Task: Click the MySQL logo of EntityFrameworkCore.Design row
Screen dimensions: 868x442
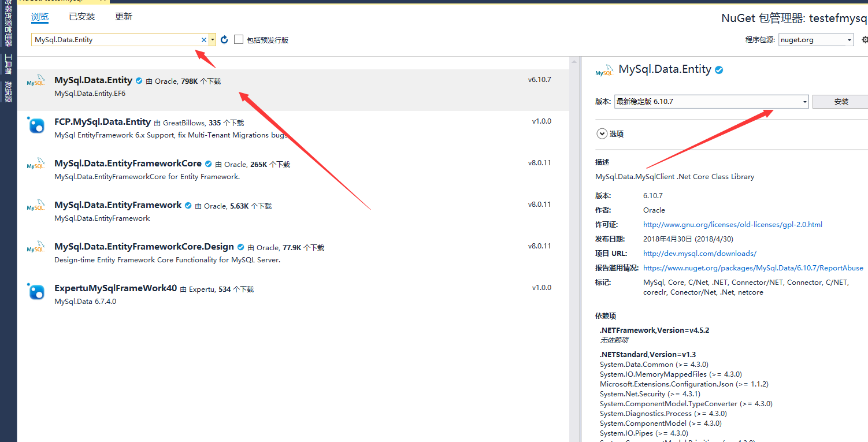Action: click(36, 248)
